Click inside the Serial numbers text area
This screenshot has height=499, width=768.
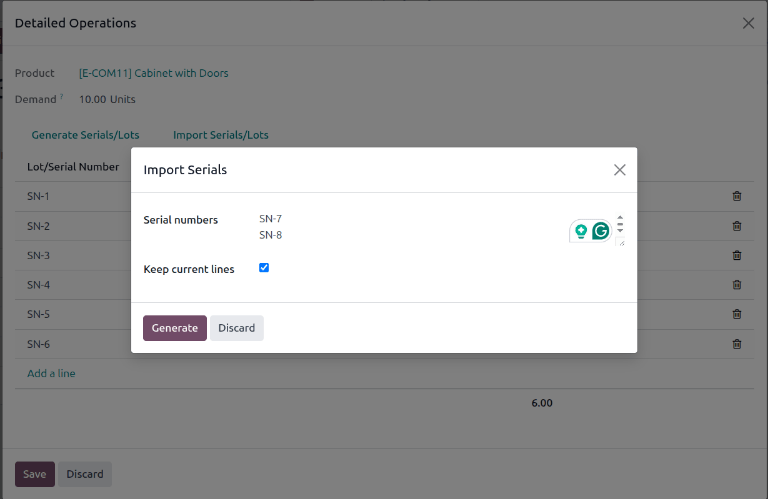pyautogui.click(x=400, y=227)
